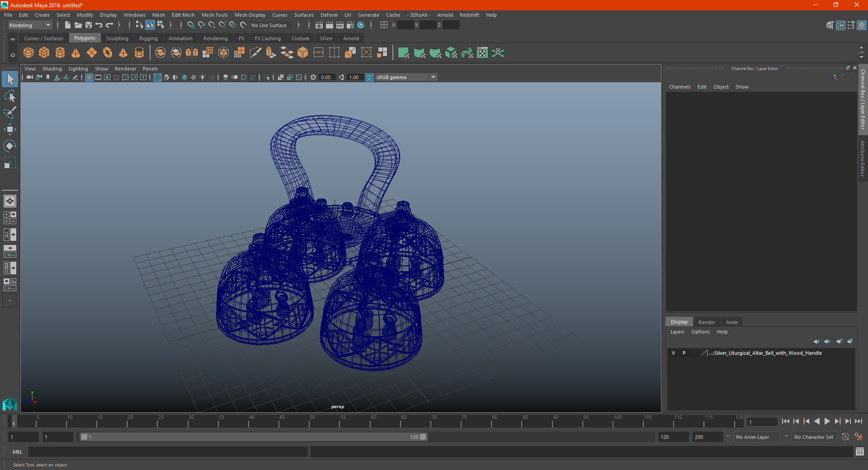
Task: Click the undo arrow icon
Action: 99,25
